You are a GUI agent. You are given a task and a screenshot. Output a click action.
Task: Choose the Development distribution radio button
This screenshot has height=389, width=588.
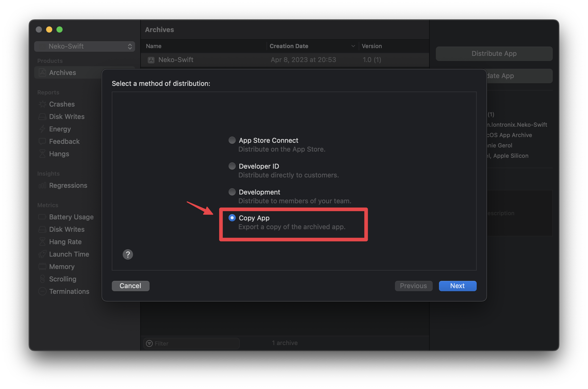[x=232, y=192]
